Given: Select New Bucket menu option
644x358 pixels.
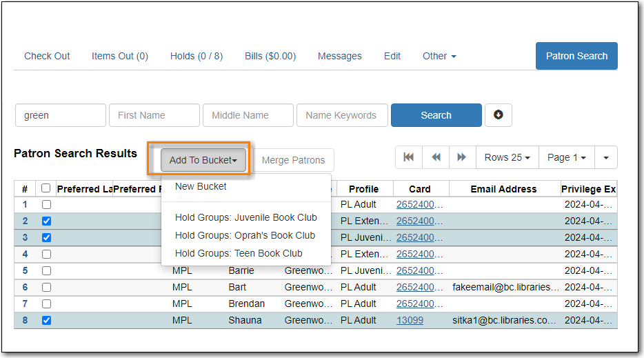Looking at the screenshot, I should click(x=201, y=187).
